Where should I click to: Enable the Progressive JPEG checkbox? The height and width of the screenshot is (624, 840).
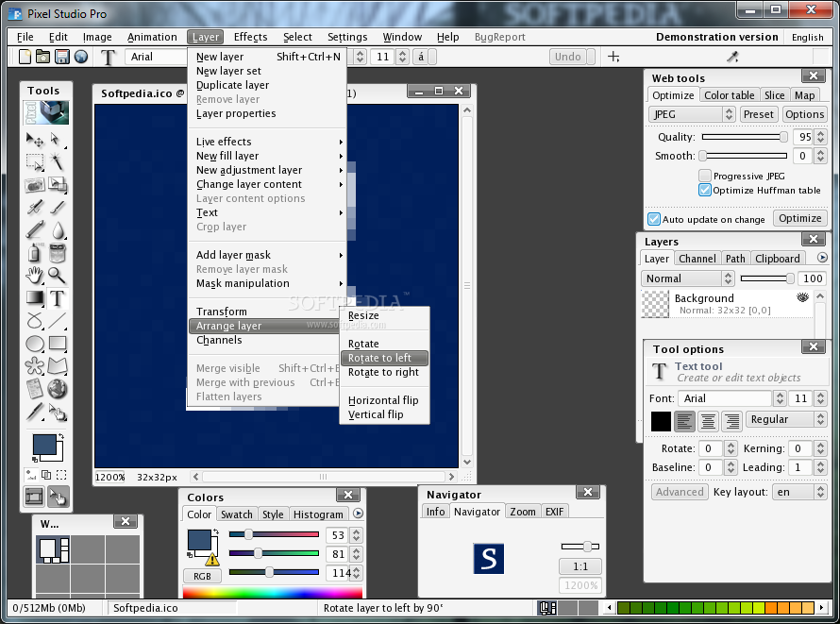[x=705, y=176]
